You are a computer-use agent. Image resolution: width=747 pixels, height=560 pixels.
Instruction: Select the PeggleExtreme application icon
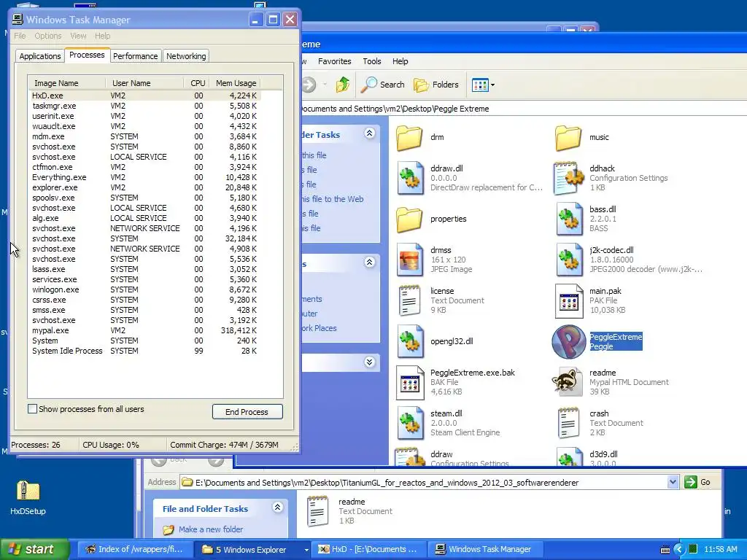coord(569,342)
